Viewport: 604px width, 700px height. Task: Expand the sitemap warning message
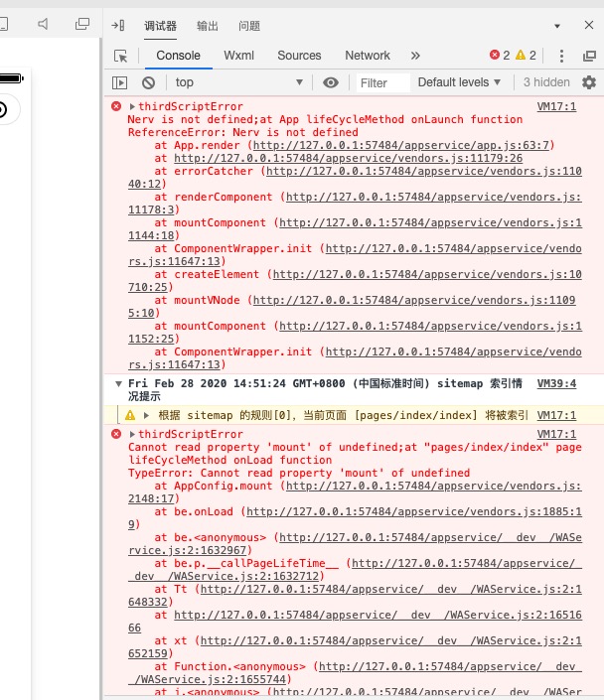(x=146, y=416)
